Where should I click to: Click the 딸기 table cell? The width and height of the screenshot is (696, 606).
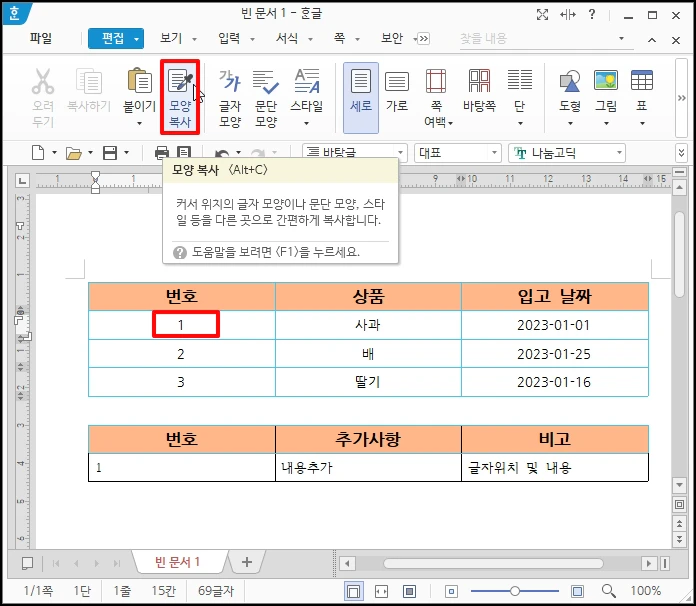[368, 382]
